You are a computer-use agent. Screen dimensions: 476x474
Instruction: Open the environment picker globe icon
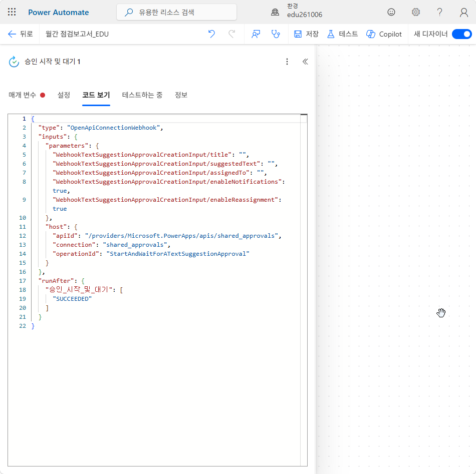275,12
